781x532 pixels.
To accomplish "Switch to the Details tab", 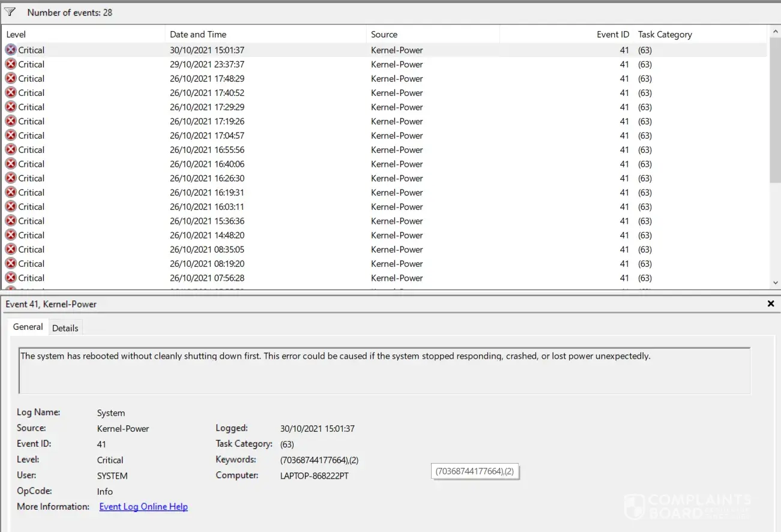I will click(x=65, y=328).
